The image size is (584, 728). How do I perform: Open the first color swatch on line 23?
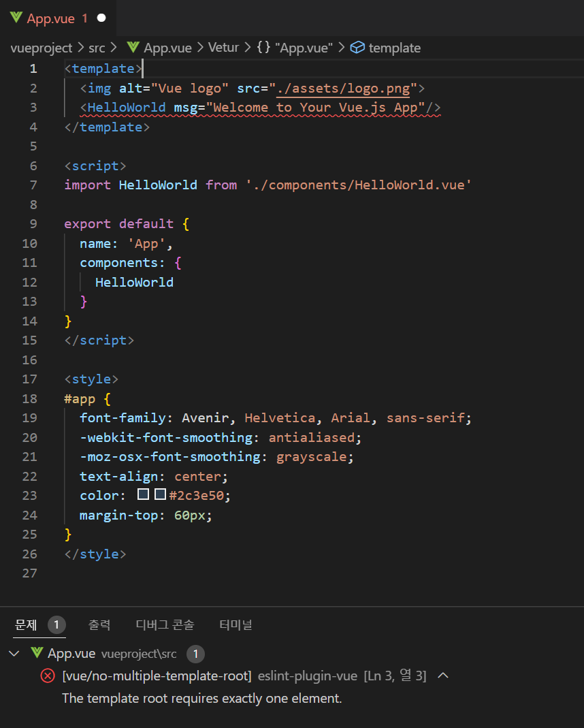(144, 494)
